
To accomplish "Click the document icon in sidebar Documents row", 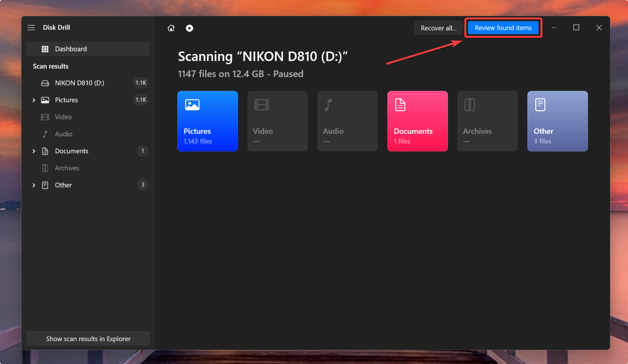I will coord(45,151).
